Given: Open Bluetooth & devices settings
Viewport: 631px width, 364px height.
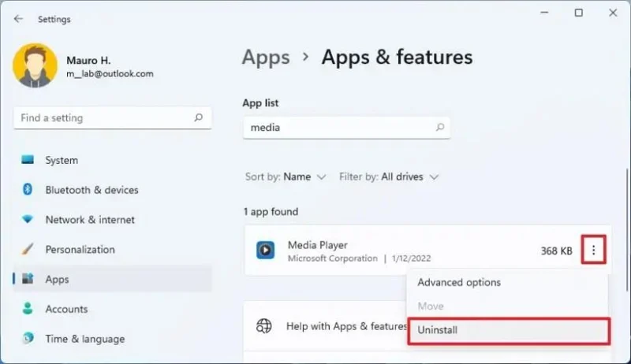Looking at the screenshot, I should click(x=112, y=190).
